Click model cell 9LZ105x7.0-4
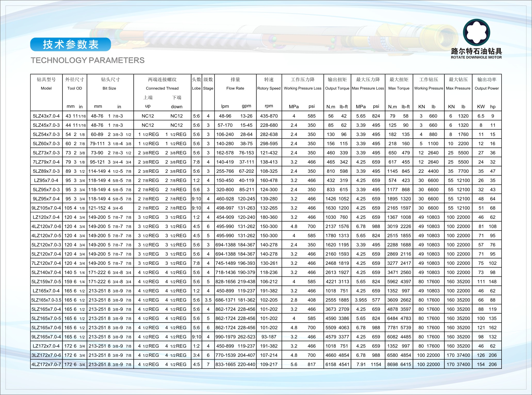This screenshot has width=532, height=395. coord(46,208)
